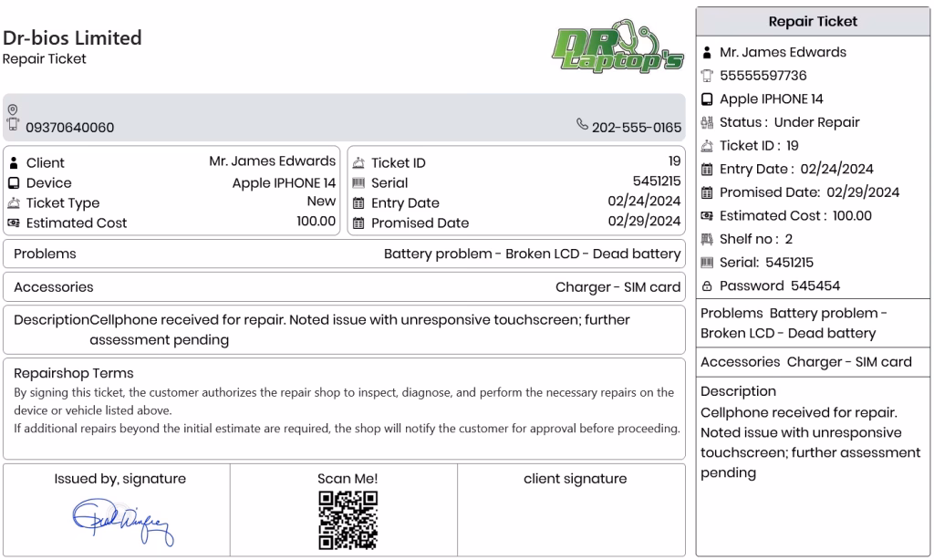Click the 100.00 value in Estimated Cost row
Screen dimensions: 934x560
point(317,221)
